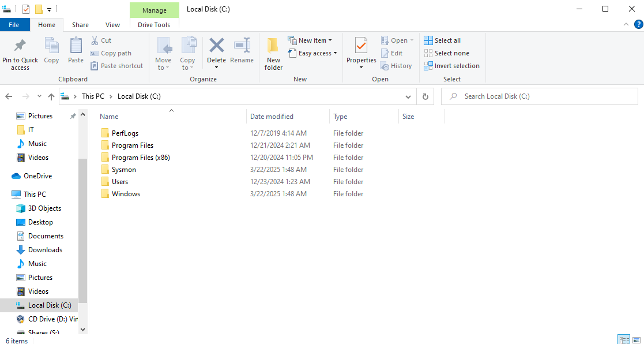This screenshot has height=344, width=644.
Task: Click This PC in the address breadcrumb
Action: click(92, 96)
